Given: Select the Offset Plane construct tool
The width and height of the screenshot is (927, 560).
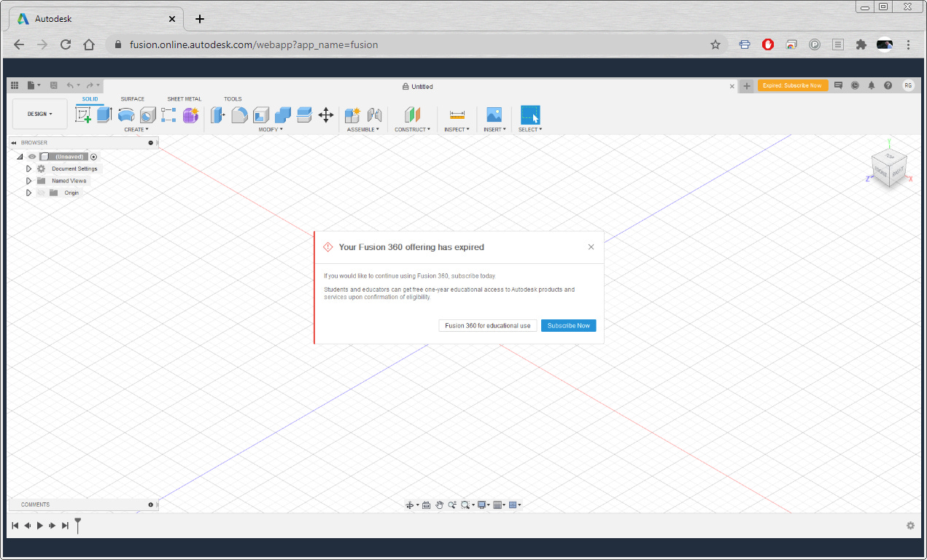Looking at the screenshot, I should coord(413,115).
